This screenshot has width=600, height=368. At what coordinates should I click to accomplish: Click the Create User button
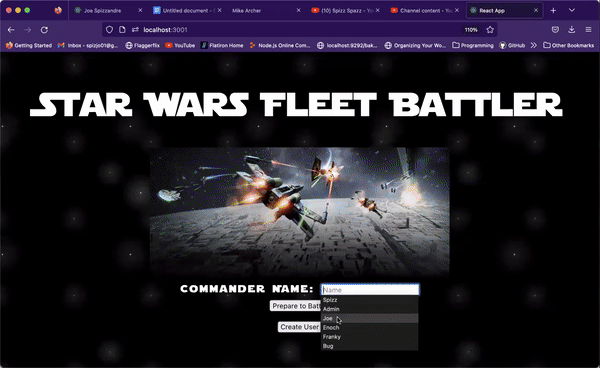[299, 327]
